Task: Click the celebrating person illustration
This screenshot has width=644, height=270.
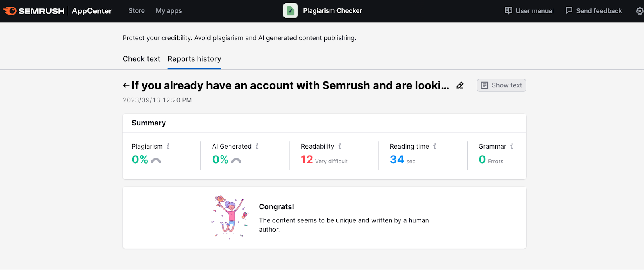Action: tap(229, 218)
